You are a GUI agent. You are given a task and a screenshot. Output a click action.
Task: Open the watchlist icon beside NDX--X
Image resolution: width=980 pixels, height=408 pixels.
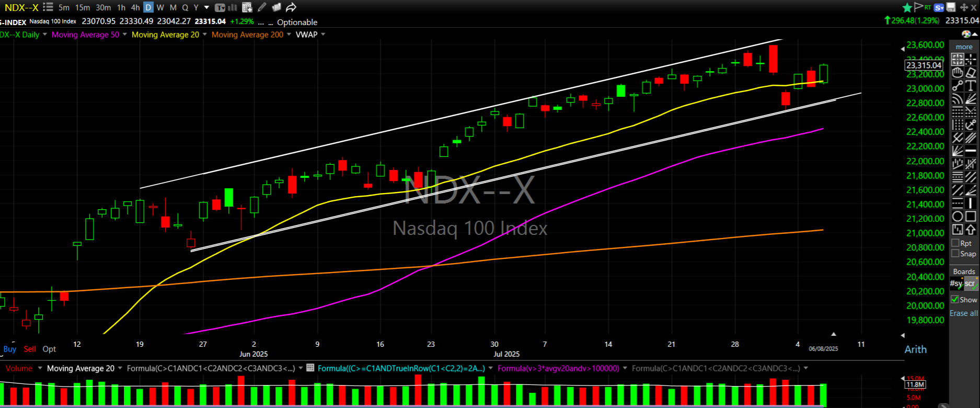[x=48, y=7]
